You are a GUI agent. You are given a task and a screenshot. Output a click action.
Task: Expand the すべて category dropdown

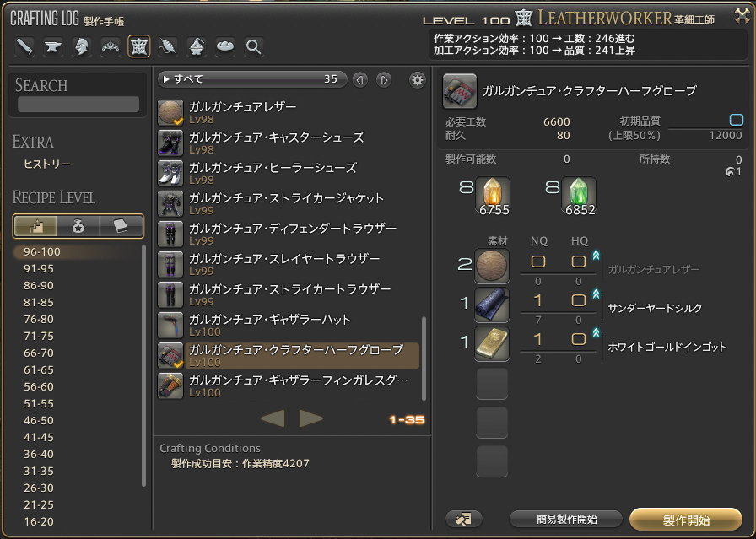[252, 79]
